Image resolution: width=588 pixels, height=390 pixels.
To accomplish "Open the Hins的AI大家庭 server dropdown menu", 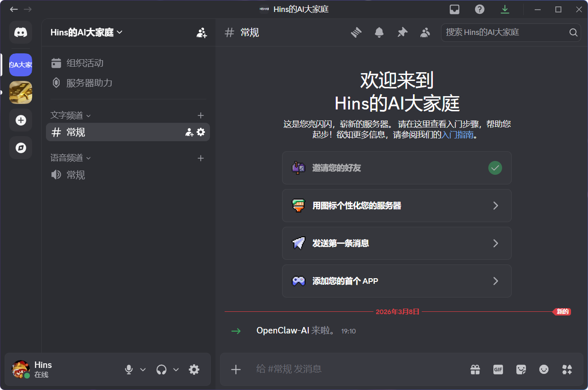I will (86, 32).
